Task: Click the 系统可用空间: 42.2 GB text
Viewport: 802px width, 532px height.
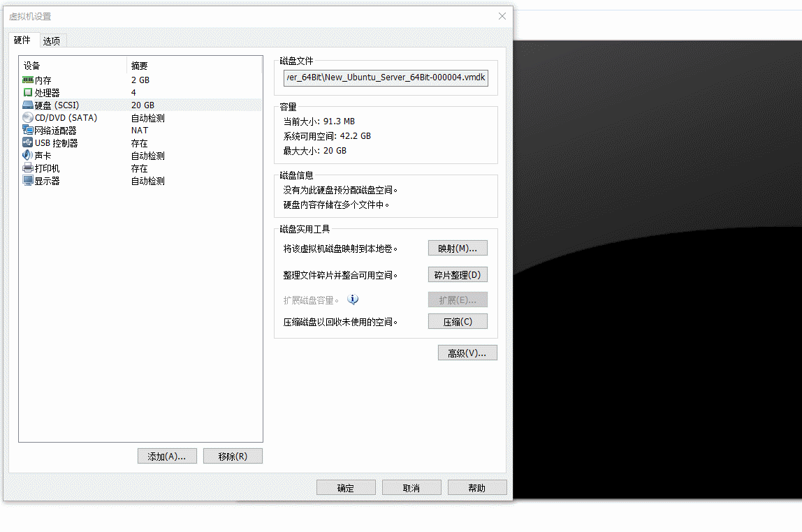Action: point(328,136)
